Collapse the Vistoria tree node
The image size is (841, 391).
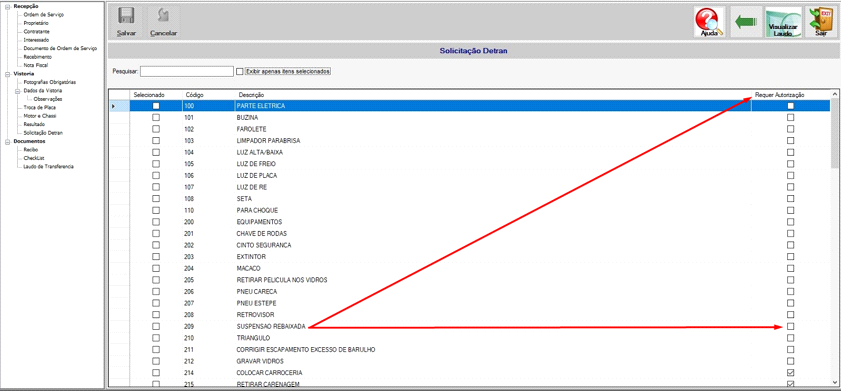tap(8, 73)
